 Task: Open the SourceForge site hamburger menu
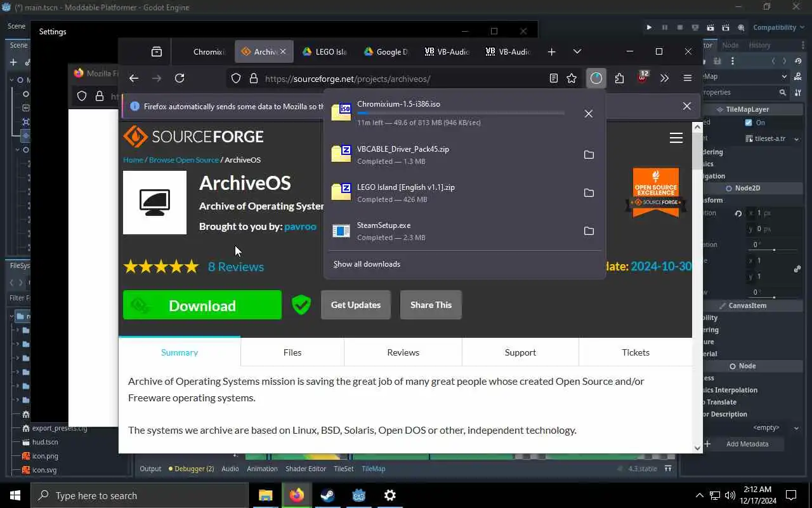(676, 138)
